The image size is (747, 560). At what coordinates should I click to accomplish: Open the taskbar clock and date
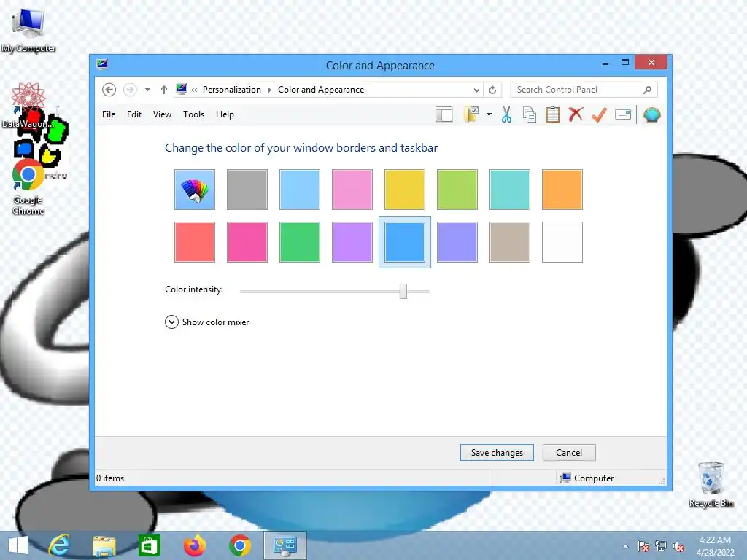(715, 546)
